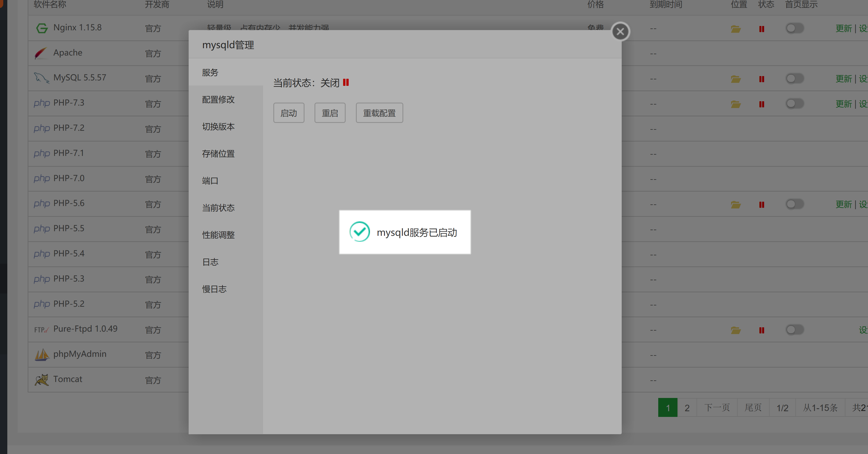Switch to the 切换版本 tab
Viewport: 868px width, 454px height.
(x=218, y=127)
